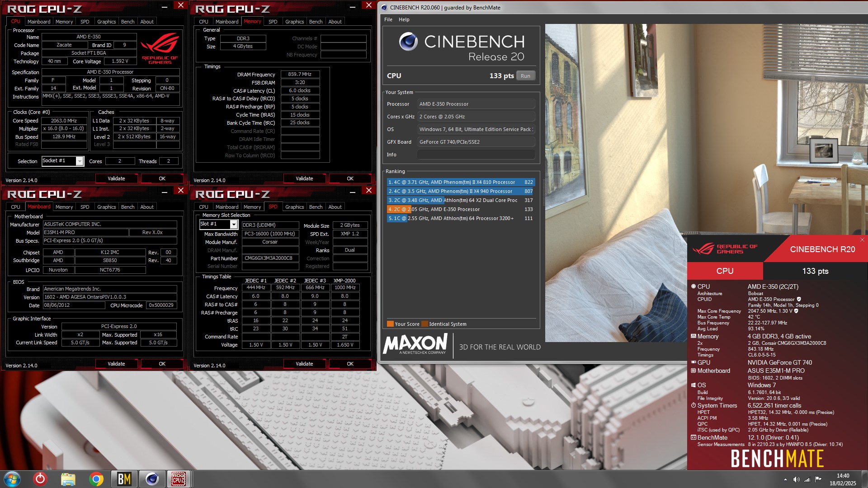The height and width of the screenshot is (488, 868).
Task: Click the Cinebench Info input field
Action: point(476,155)
